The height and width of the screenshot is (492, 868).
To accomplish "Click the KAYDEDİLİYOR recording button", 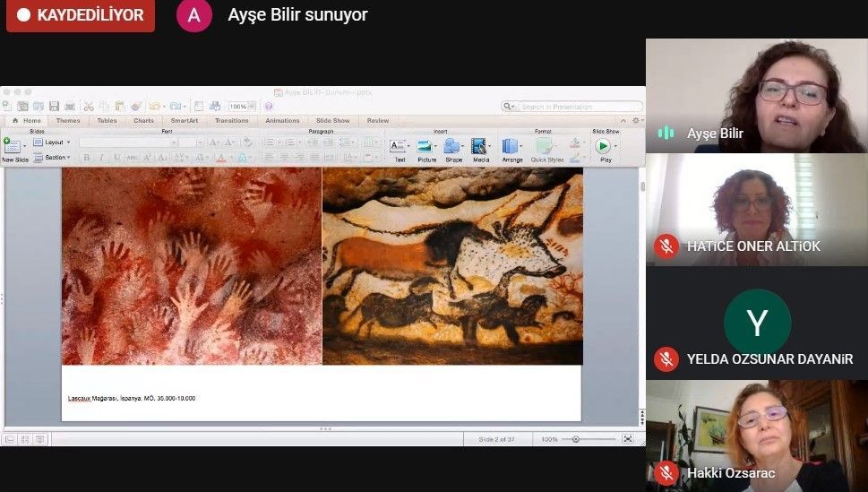I will [x=81, y=15].
